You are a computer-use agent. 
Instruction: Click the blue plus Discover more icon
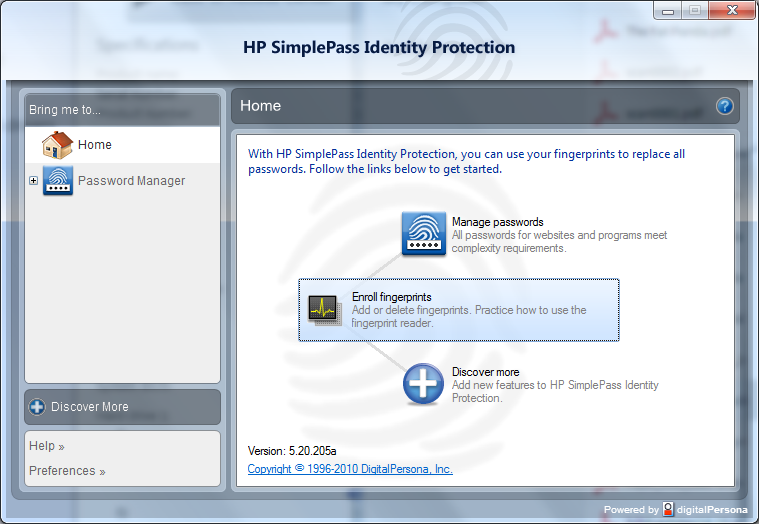coord(423,384)
